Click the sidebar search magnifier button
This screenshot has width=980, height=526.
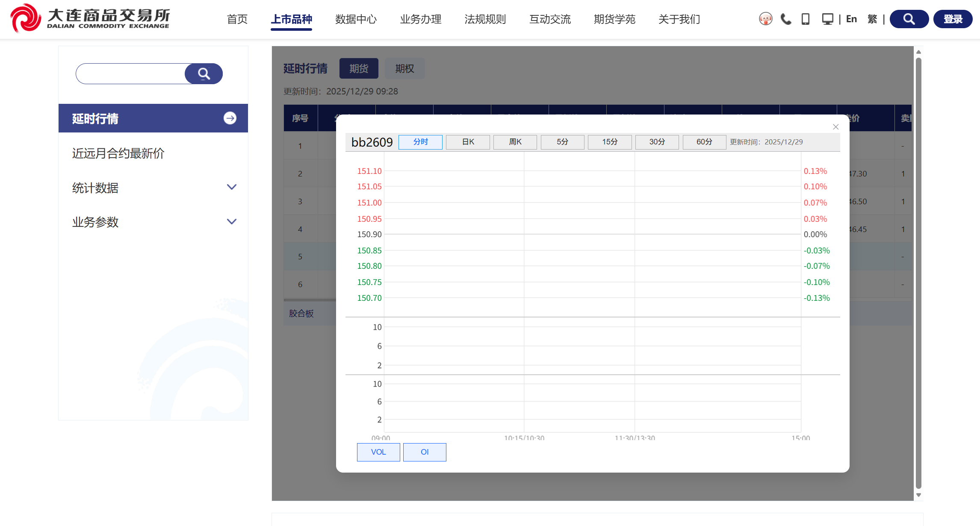click(204, 74)
